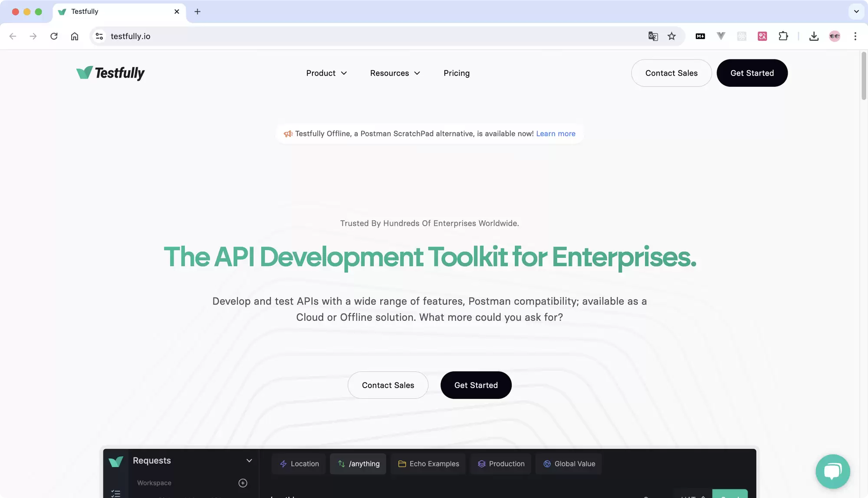
Task: Follow the Learn more link
Action: (556, 134)
